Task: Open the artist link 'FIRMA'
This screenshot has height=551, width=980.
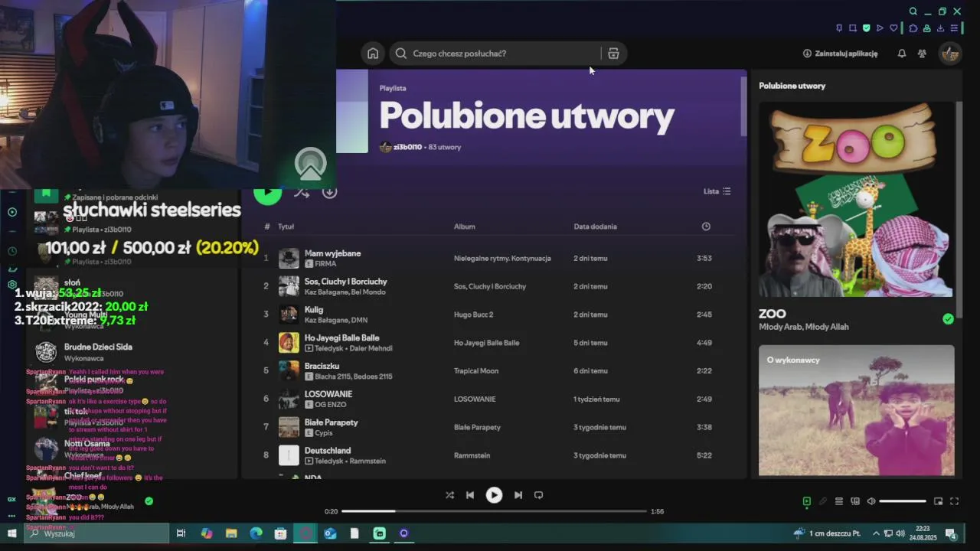Action: pos(325,264)
